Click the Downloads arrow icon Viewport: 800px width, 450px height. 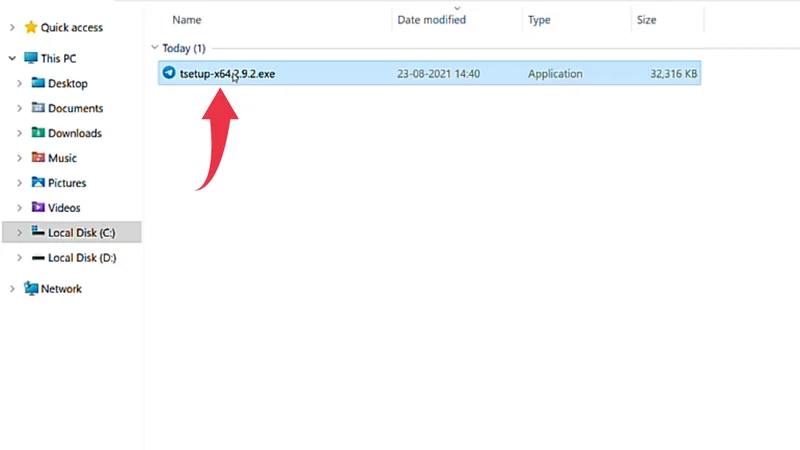pyautogui.click(x=38, y=133)
